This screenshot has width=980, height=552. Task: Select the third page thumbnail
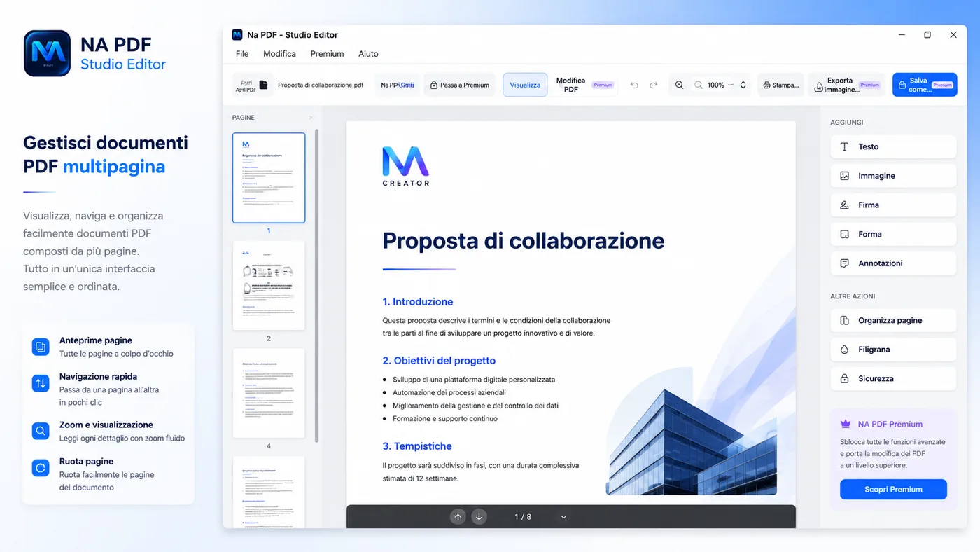coord(269,393)
